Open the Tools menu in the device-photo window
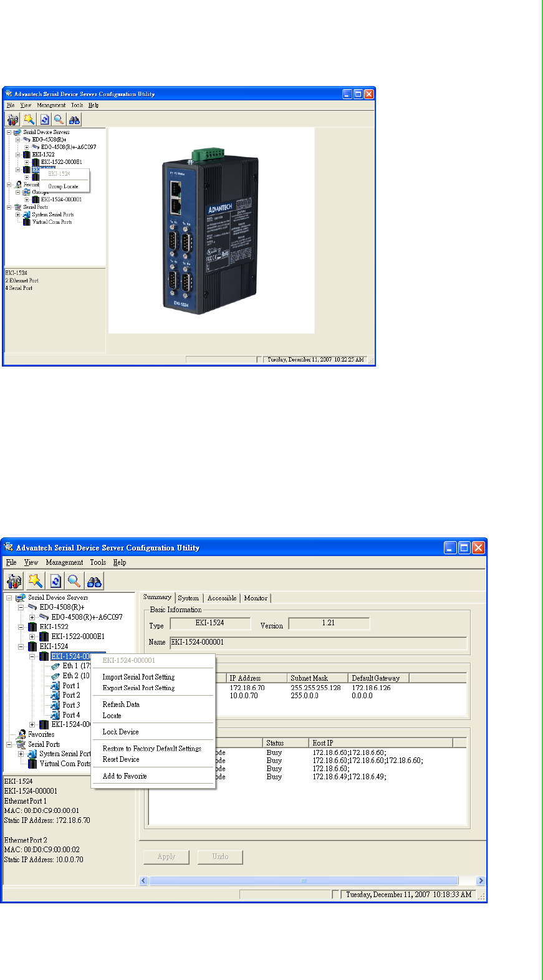This screenshot has height=980, width=543. pos(77,105)
